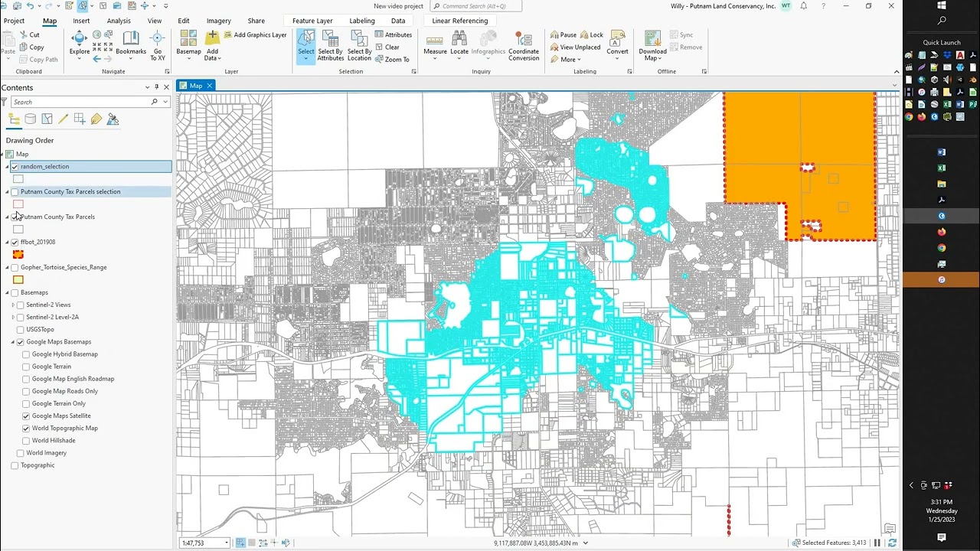
Task: Click the Download Map tool
Action: tap(652, 46)
